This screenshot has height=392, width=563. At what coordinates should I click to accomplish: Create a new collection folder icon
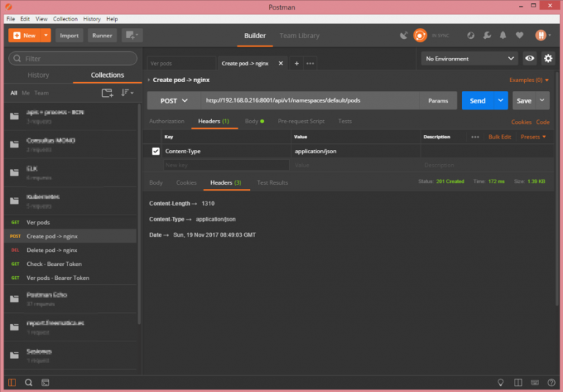pos(107,93)
